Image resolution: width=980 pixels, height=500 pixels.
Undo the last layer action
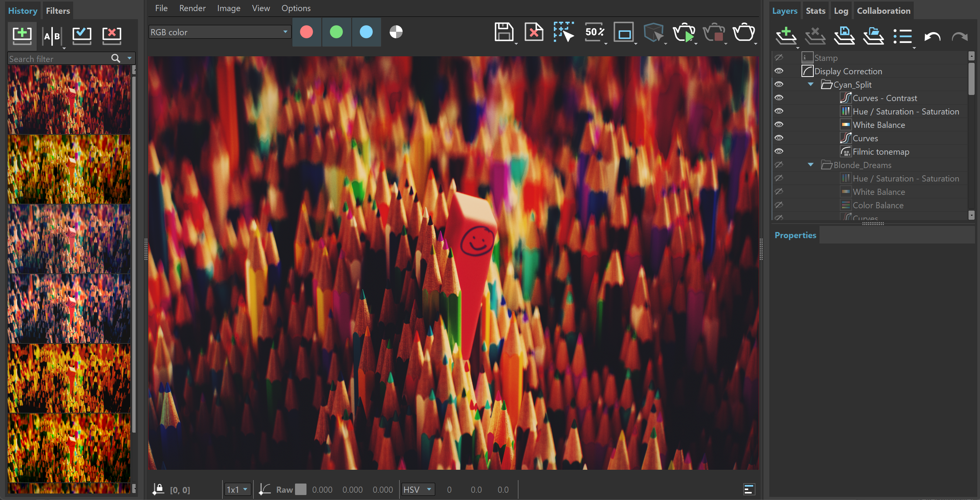932,37
